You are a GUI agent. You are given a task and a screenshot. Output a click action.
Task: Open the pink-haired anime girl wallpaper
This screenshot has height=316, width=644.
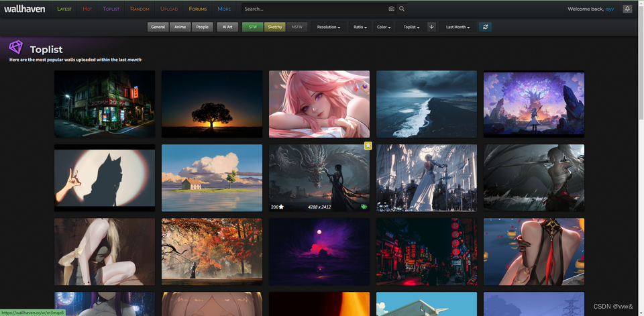tap(319, 104)
